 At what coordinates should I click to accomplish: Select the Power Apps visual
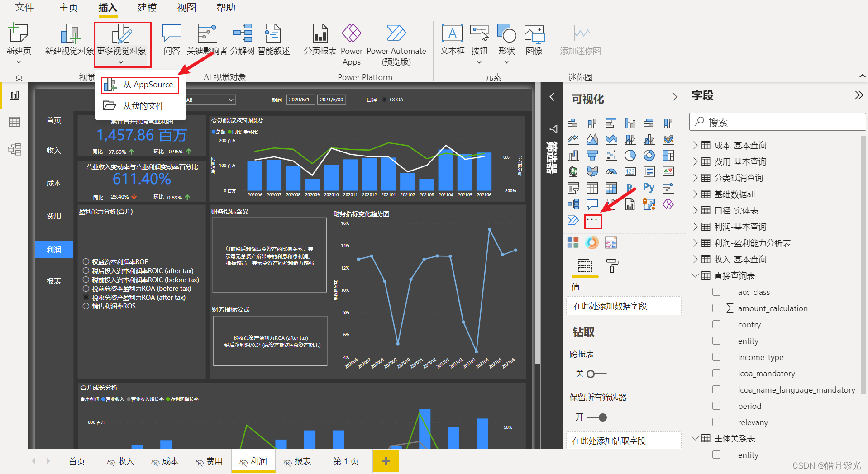[668, 204]
